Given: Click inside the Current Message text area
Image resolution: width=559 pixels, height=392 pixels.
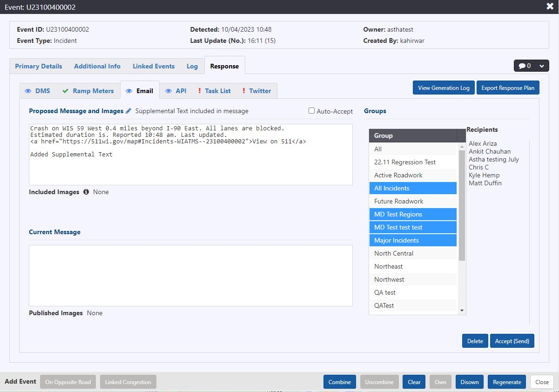Looking at the screenshot, I should [191, 276].
